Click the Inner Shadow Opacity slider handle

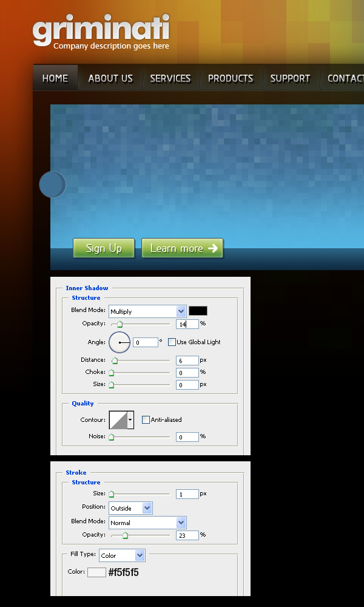(120, 324)
